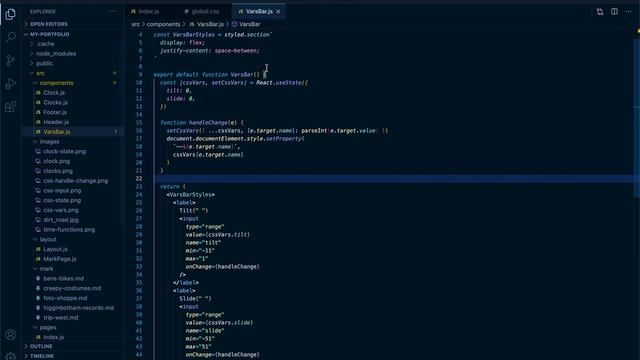Viewport: 640px width, 360px height.
Task: Open the Extensions view
Action: pyautogui.click(x=11, y=107)
